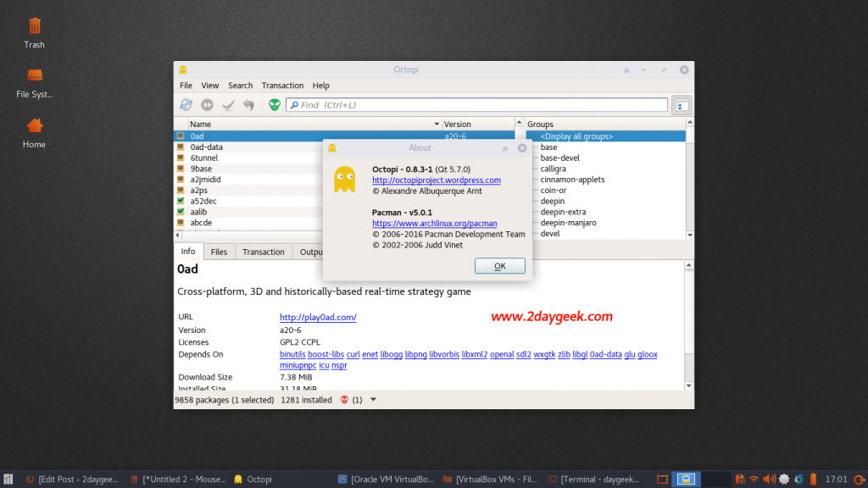The width and height of the screenshot is (868, 488).
Task: Click the commit transaction checkmark icon
Action: [227, 105]
